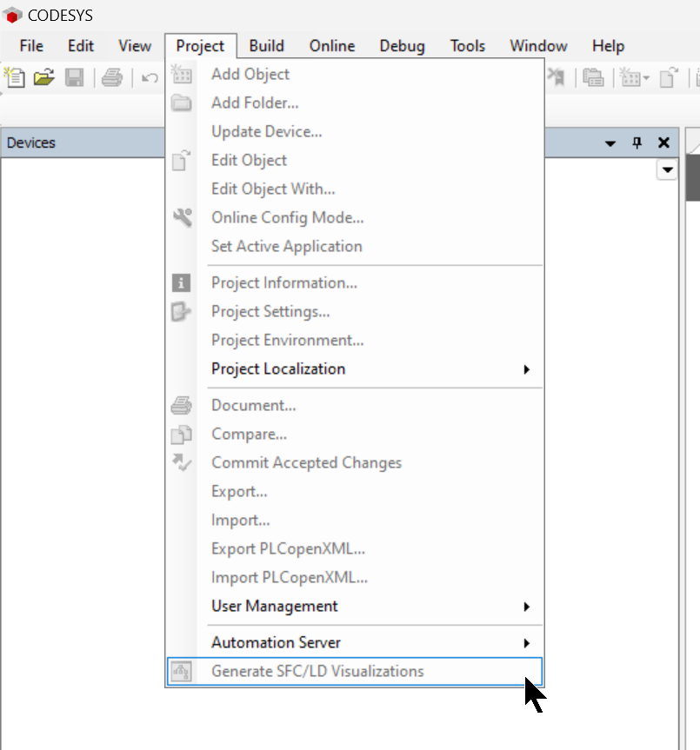Expand the User Management submenu arrow
Screen dimensions: 700x750
[x=526, y=607]
